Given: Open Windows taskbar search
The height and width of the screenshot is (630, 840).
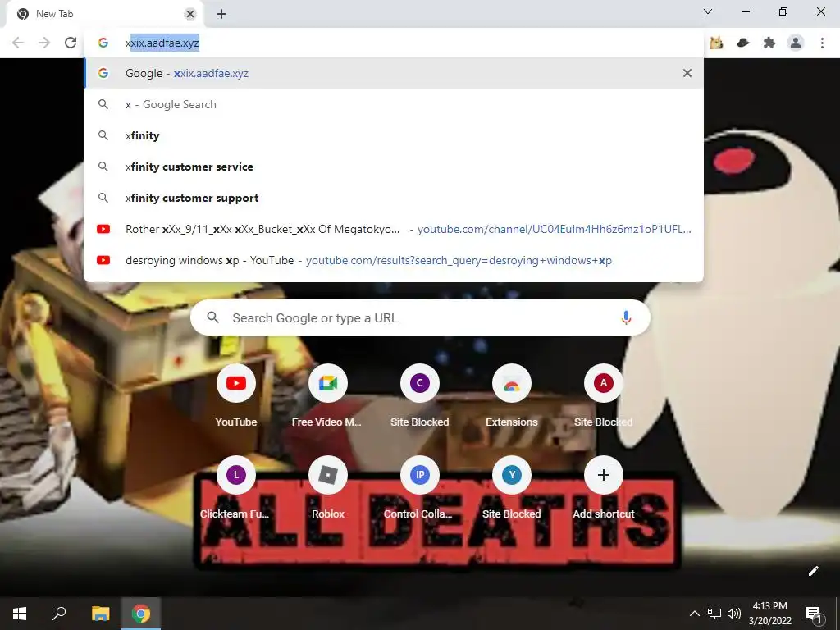Looking at the screenshot, I should [x=59, y=614].
